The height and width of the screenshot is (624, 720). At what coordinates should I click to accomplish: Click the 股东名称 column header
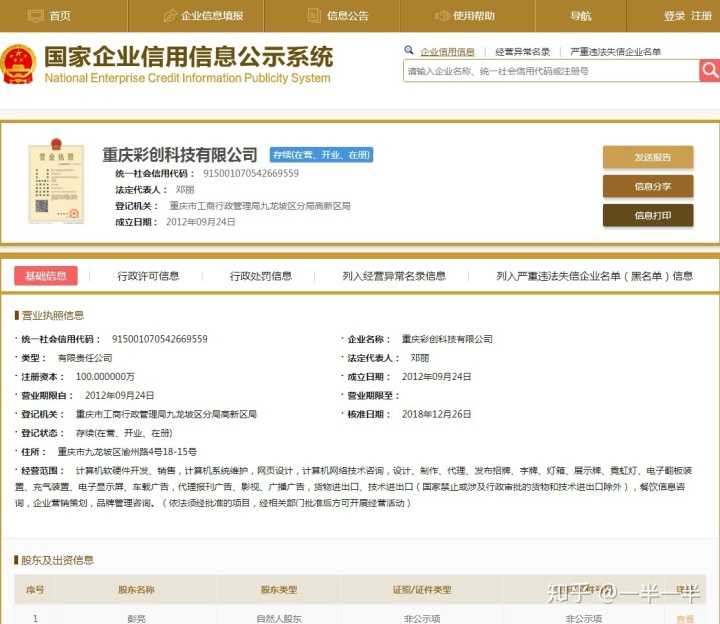click(136, 590)
